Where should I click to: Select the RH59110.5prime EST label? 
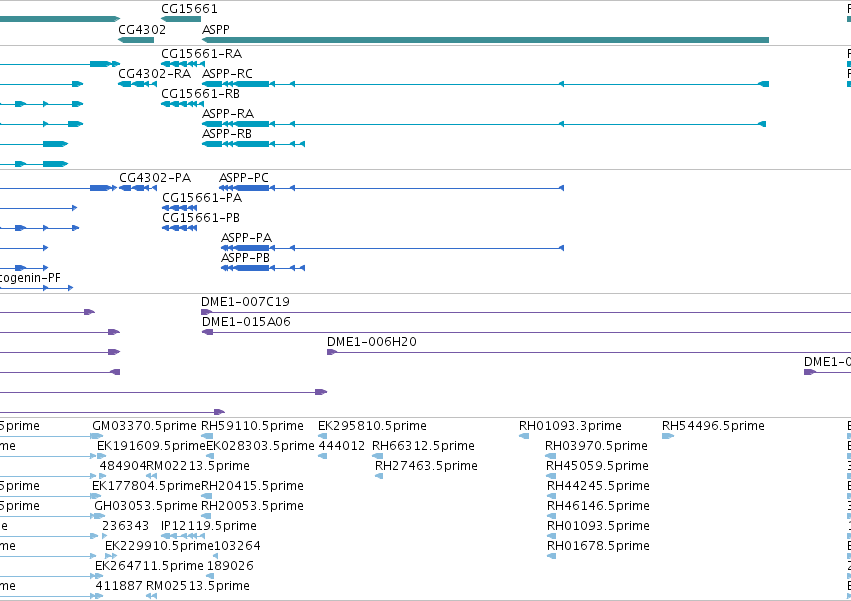[252, 426]
